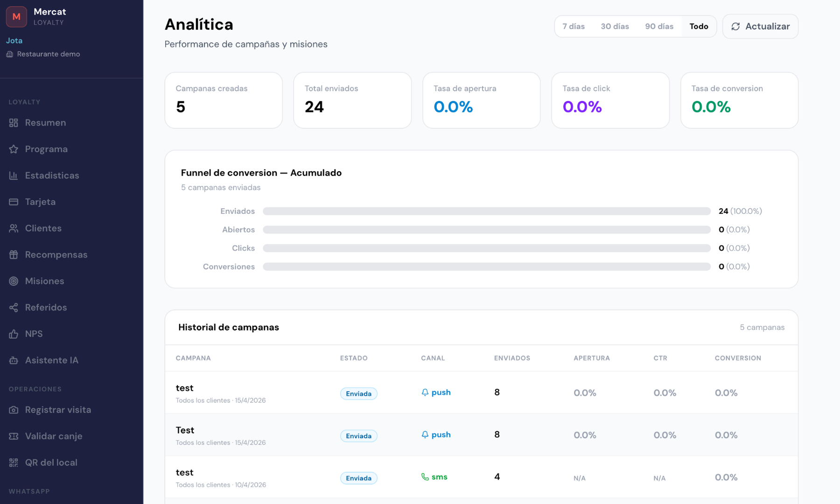Click the CONVERSION column header

[x=738, y=358]
